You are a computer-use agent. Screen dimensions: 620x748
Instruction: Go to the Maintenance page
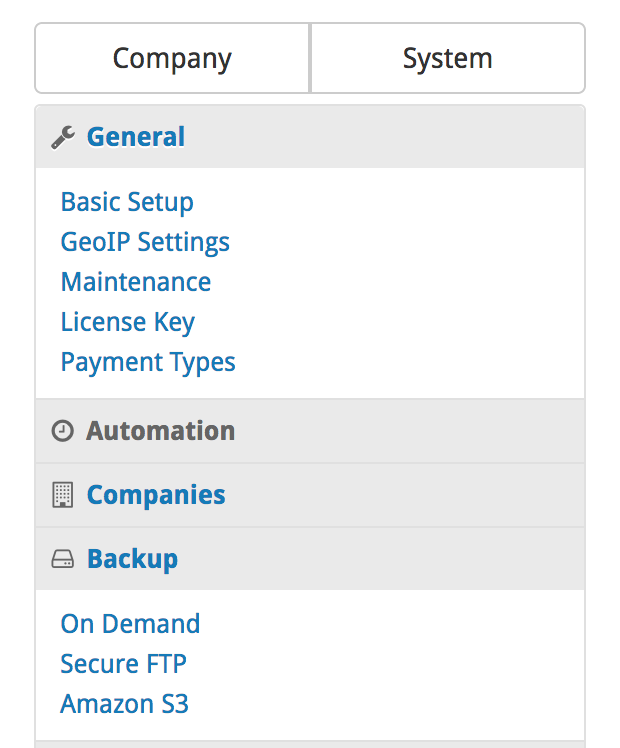click(x=136, y=282)
